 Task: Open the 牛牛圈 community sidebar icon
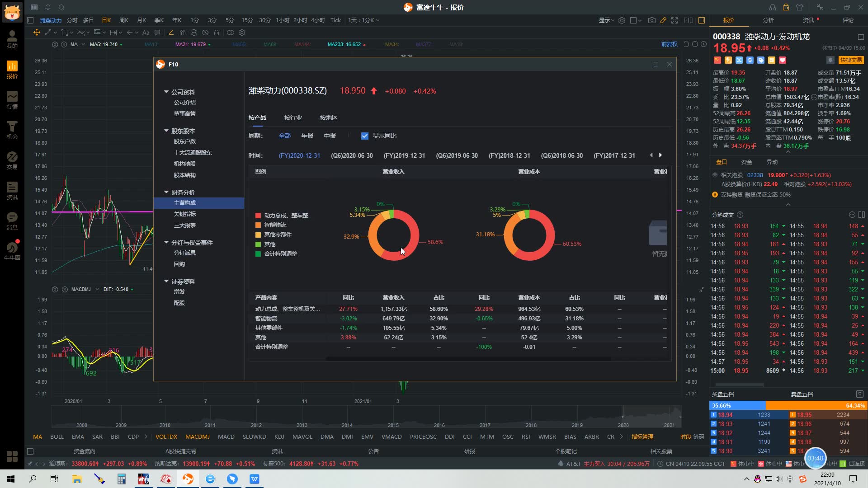[12, 250]
